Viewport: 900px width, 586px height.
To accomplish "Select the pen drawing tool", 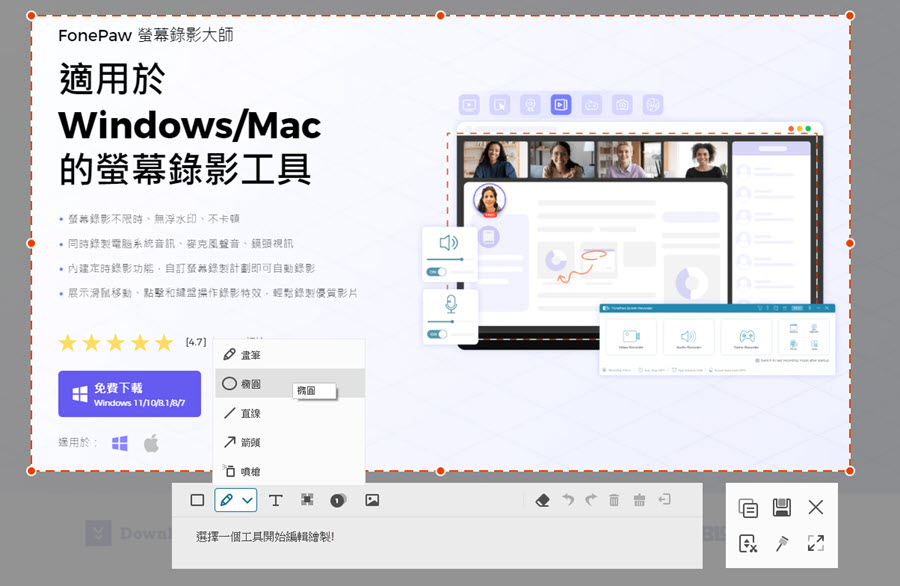I will 227,500.
